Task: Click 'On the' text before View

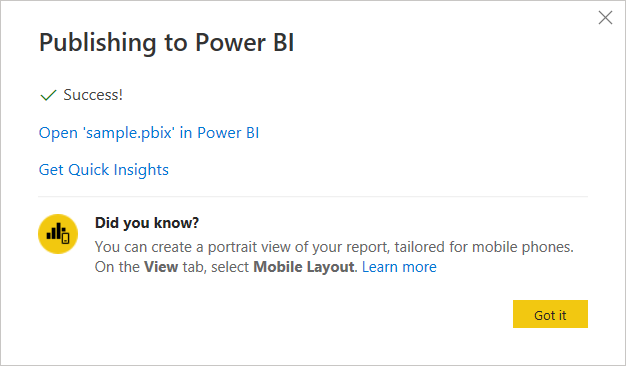Action: pos(117,267)
